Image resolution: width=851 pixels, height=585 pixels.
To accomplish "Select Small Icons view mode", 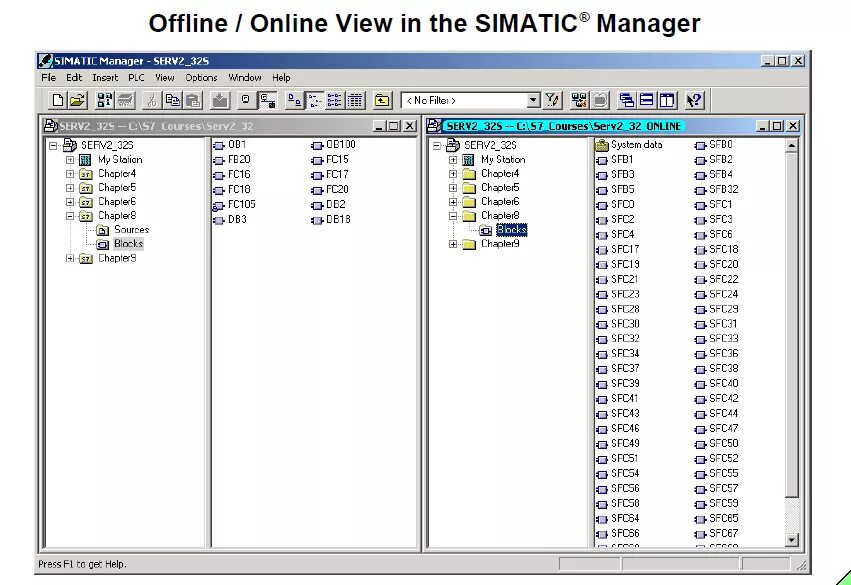I will (x=314, y=100).
